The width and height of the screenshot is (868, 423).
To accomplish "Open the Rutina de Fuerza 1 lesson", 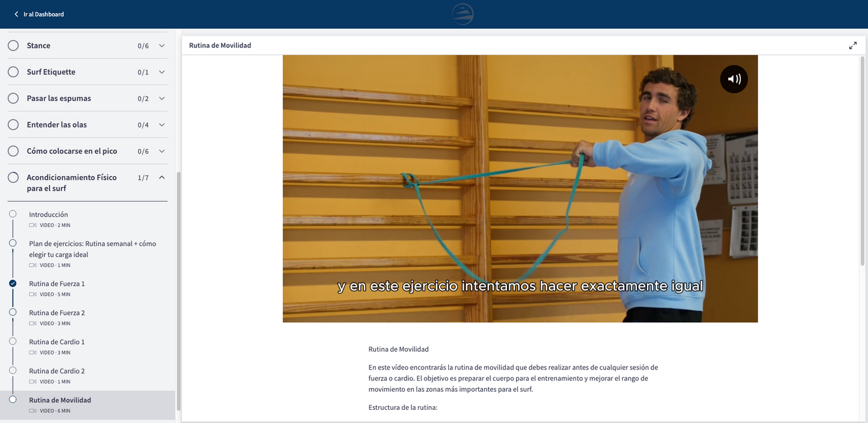I will [x=57, y=284].
